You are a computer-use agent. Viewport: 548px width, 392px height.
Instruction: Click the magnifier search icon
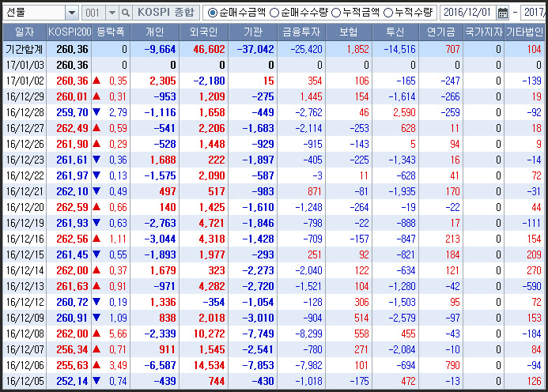126,13
